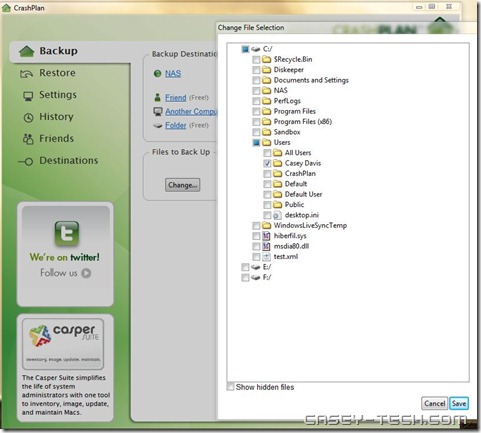Select Program Files (x86) tree item
Screen dimensions: 481x433
coord(303,122)
